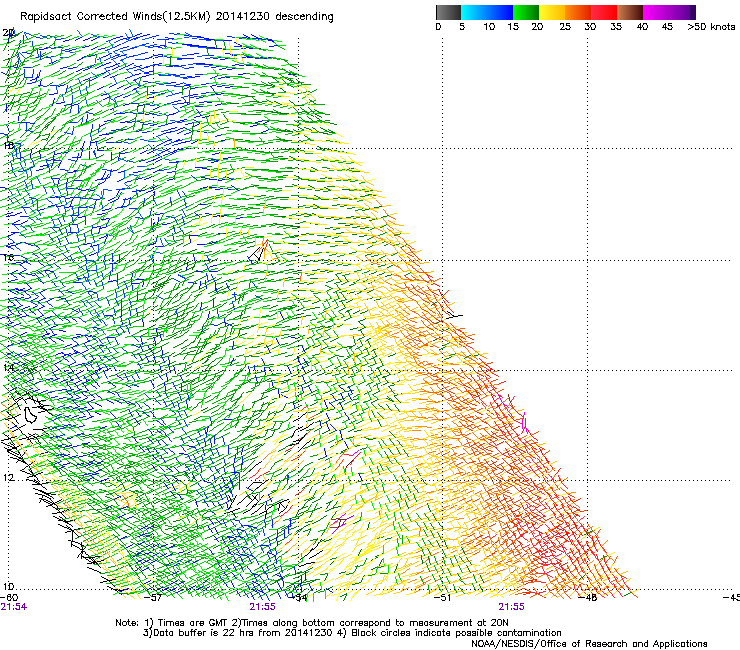Click the purple '21:54' pass time
Screen dimensions: 740x650
[x=14, y=607]
